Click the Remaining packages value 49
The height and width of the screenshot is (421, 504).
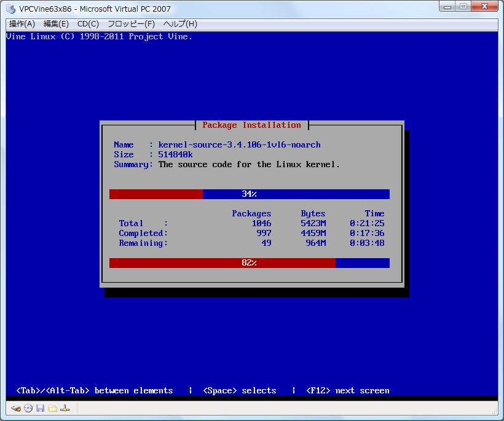pos(266,243)
